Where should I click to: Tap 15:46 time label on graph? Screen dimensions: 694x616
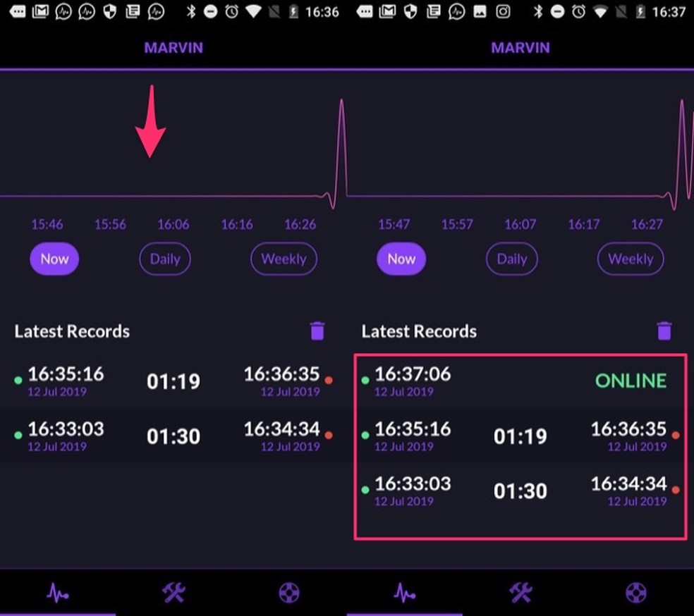pyautogui.click(x=47, y=225)
